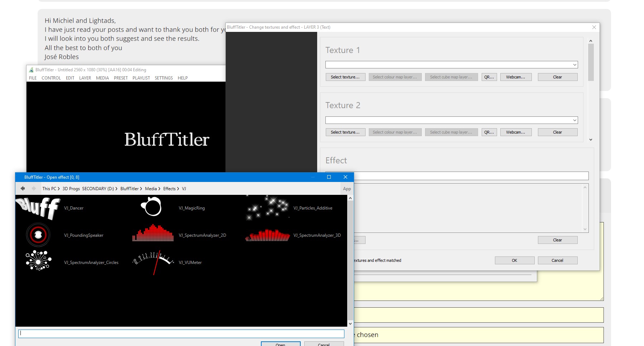Viewport: 644px width, 346px height.
Task: Go back using the Open effect back arrow
Action: [x=23, y=188]
